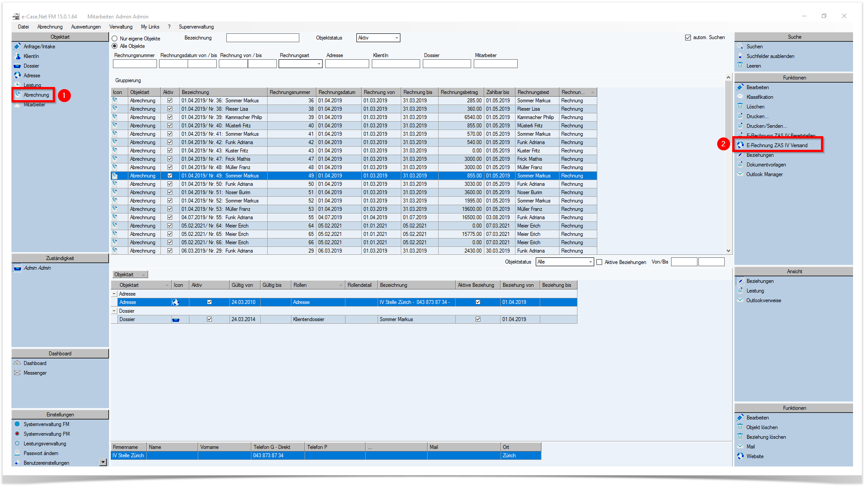Image resolution: width=868 pixels, height=488 pixels.
Task: Sort by Rechnun... column header
Action: (x=578, y=92)
